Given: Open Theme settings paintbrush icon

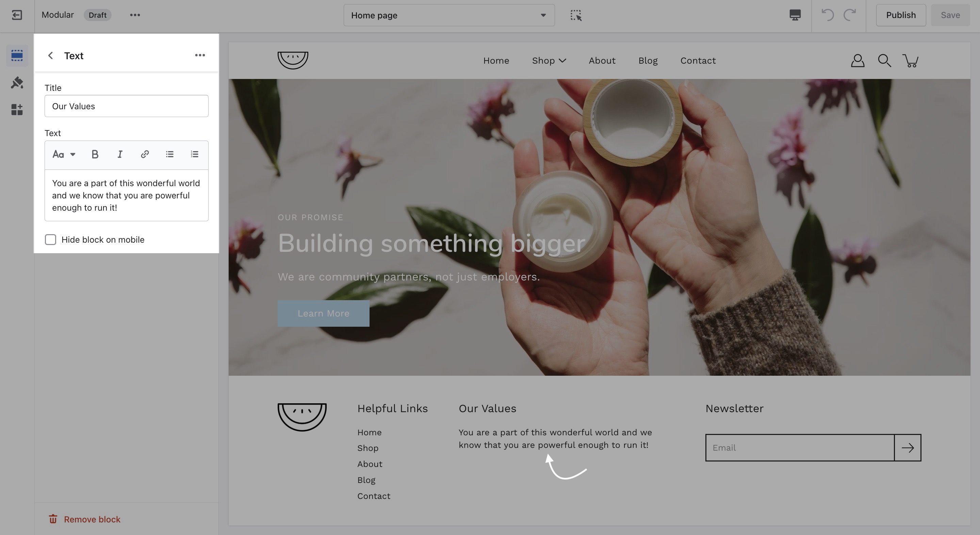Looking at the screenshot, I should pyautogui.click(x=17, y=83).
